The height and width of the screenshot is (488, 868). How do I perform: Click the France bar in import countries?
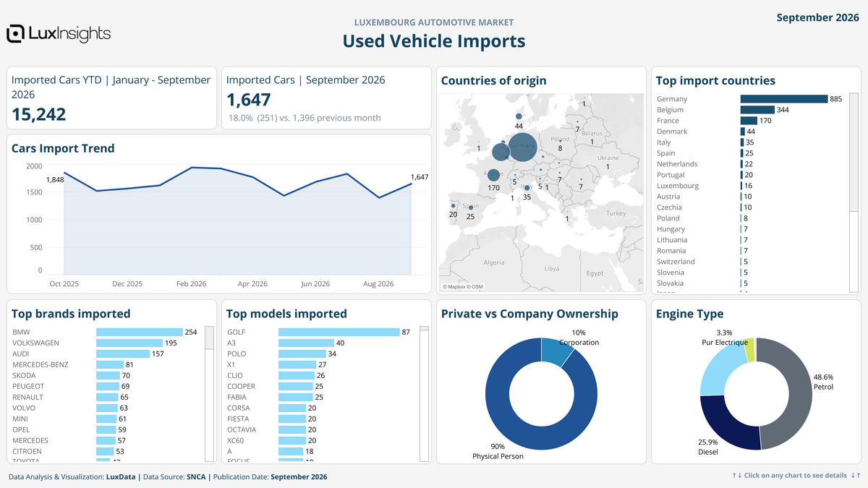click(x=749, y=121)
